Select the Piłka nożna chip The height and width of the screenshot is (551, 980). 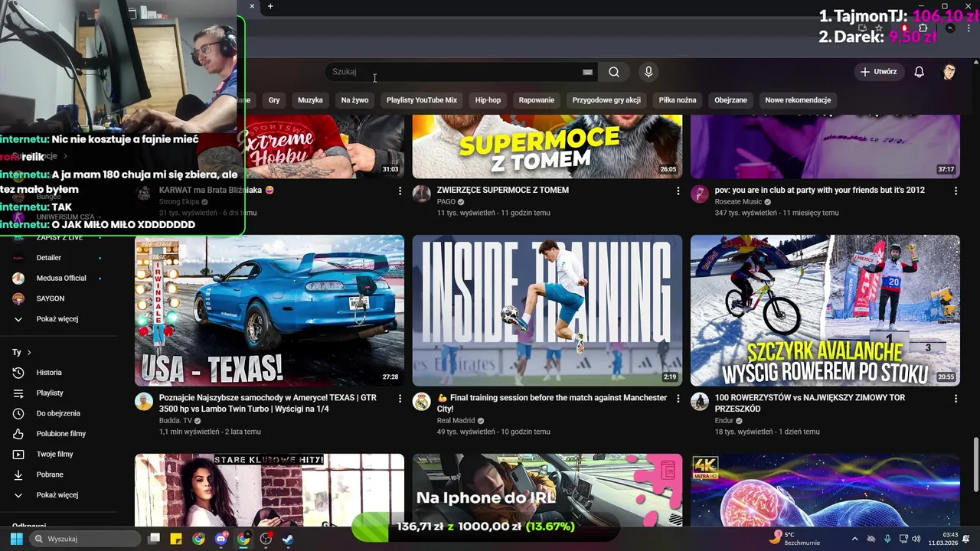click(x=678, y=100)
